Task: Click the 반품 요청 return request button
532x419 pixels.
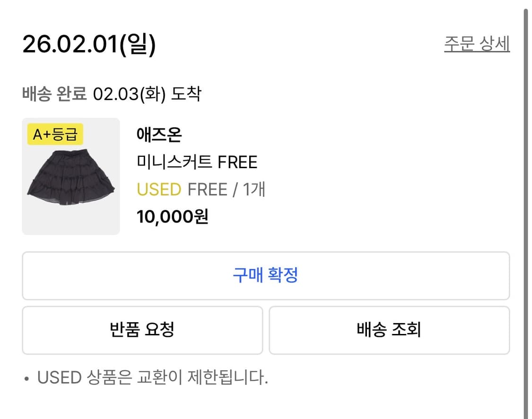Action: click(x=141, y=330)
